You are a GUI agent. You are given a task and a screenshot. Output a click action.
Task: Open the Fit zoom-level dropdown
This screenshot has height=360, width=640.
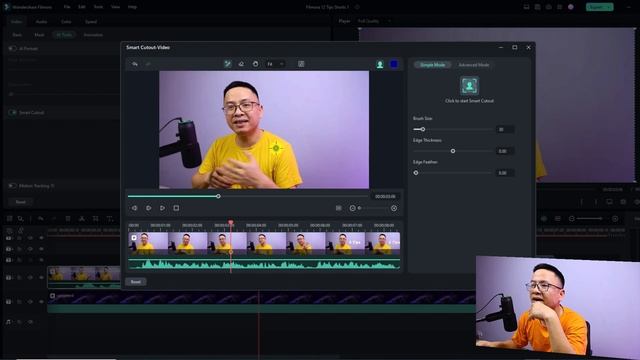(x=275, y=64)
